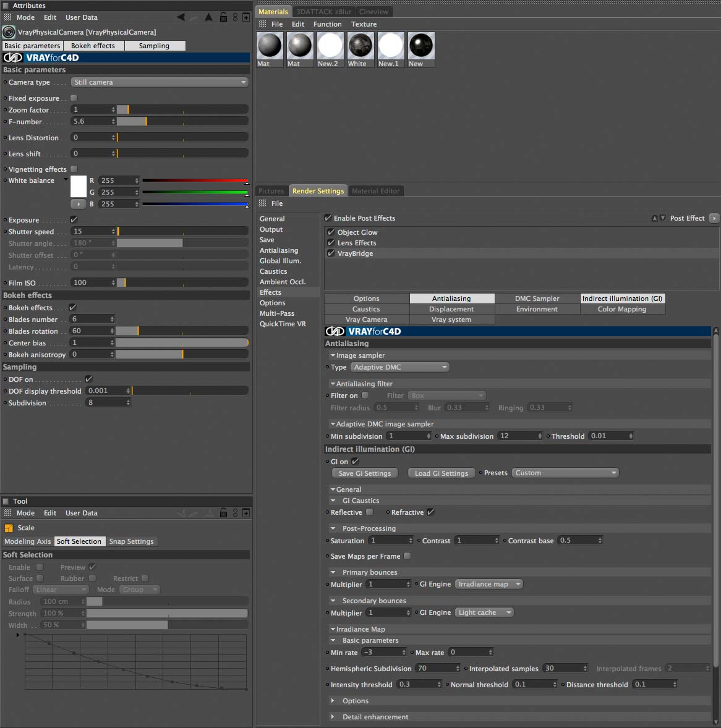721x728 pixels.
Task: Toggle the lock icon in Tool panel
Action: coord(223,512)
